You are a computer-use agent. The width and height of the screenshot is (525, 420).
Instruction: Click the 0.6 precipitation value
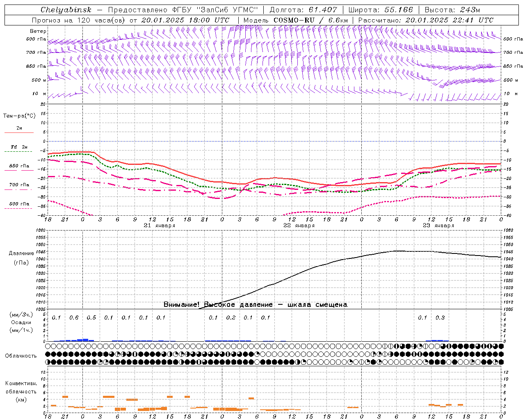point(74,318)
